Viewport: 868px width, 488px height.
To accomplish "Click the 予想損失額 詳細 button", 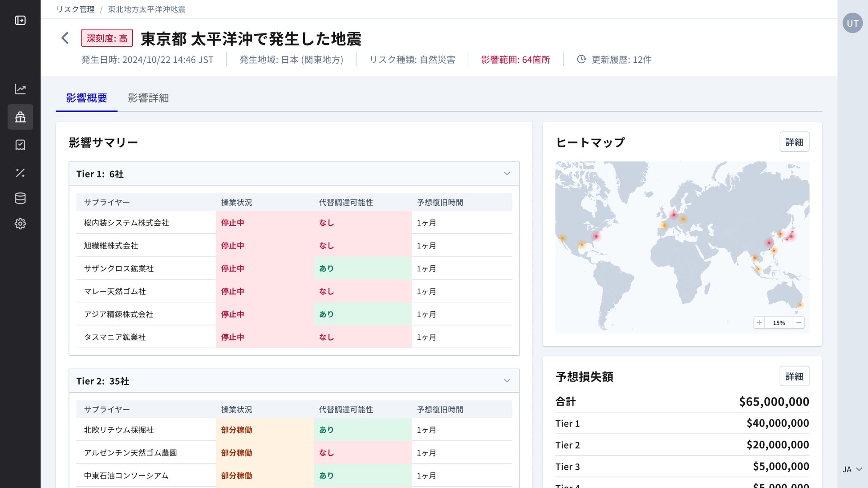I will point(794,376).
